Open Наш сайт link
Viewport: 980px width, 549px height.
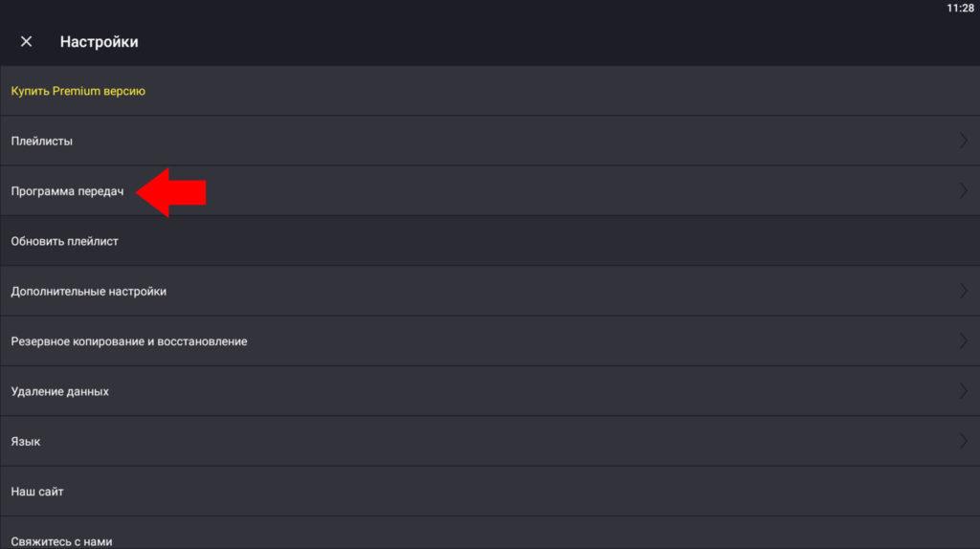[490, 491]
